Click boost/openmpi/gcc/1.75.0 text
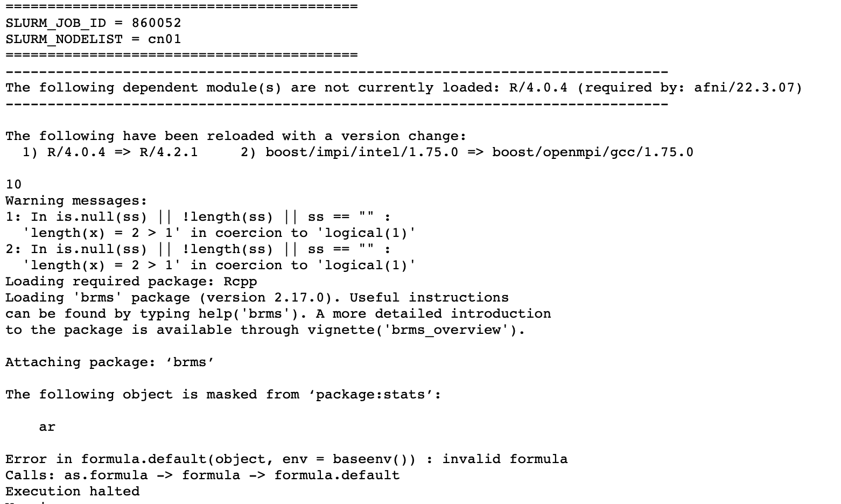The height and width of the screenshot is (504, 841). [593, 152]
